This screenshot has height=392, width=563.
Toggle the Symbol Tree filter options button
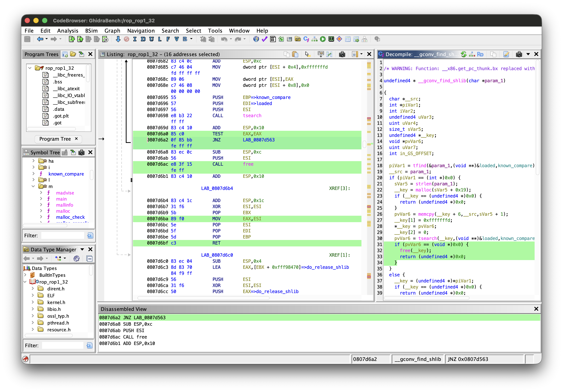click(x=90, y=235)
